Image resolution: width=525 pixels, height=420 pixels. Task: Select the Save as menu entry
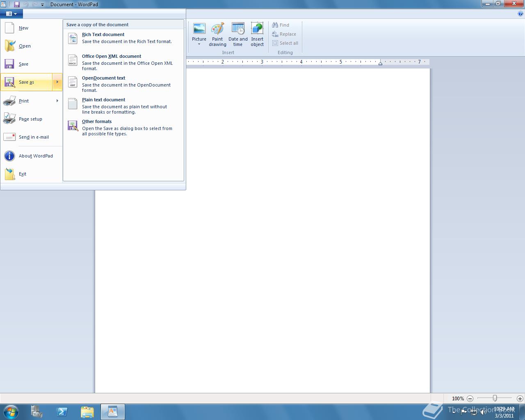(26, 82)
